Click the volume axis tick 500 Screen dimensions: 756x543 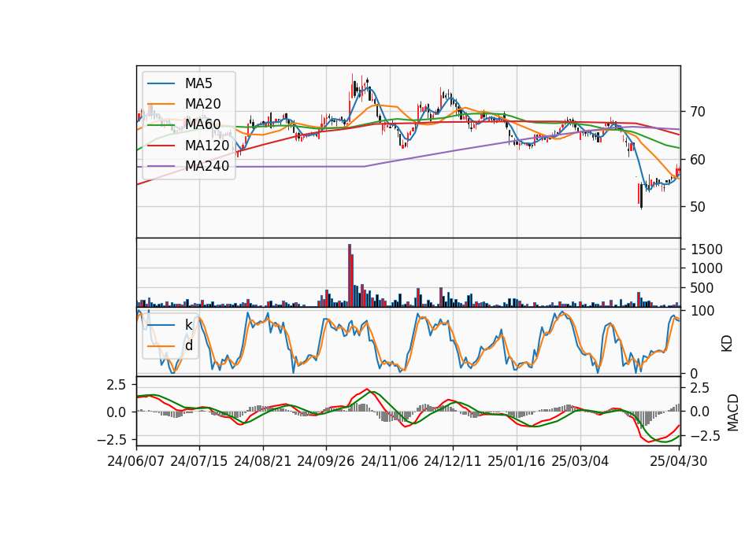click(x=702, y=288)
